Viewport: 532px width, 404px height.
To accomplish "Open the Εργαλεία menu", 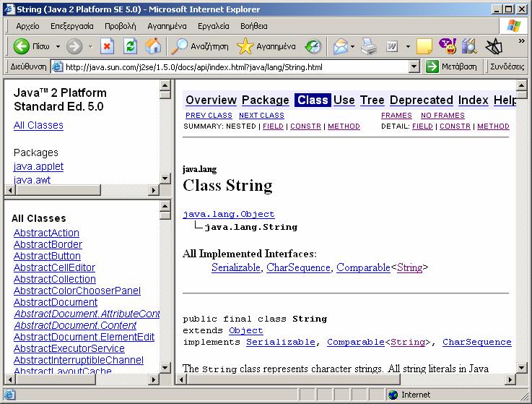I will (x=214, y=26).
